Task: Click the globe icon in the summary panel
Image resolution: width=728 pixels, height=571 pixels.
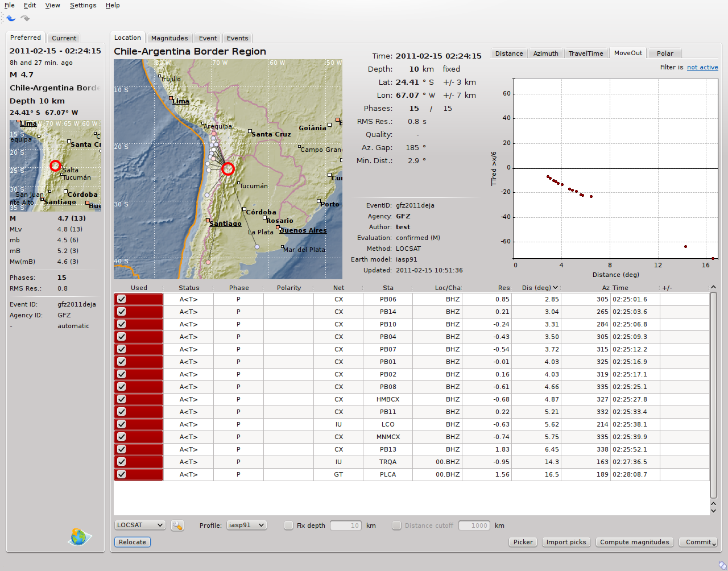Action: tap(79, 536)
